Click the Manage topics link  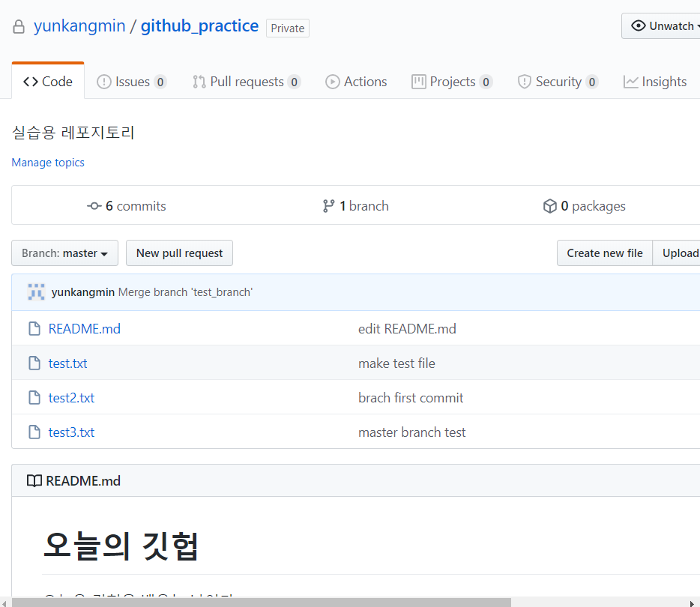pyautogui.click(x=48, y=163)
